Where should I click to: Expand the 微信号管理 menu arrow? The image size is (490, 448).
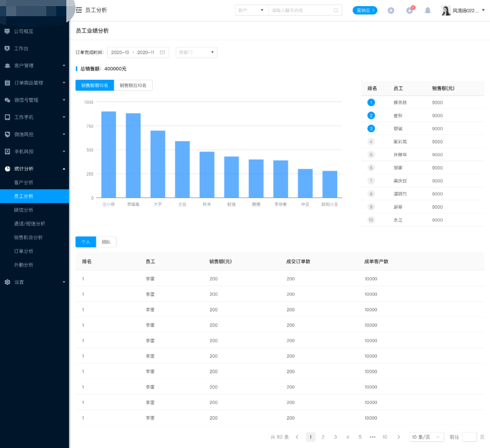64,100
